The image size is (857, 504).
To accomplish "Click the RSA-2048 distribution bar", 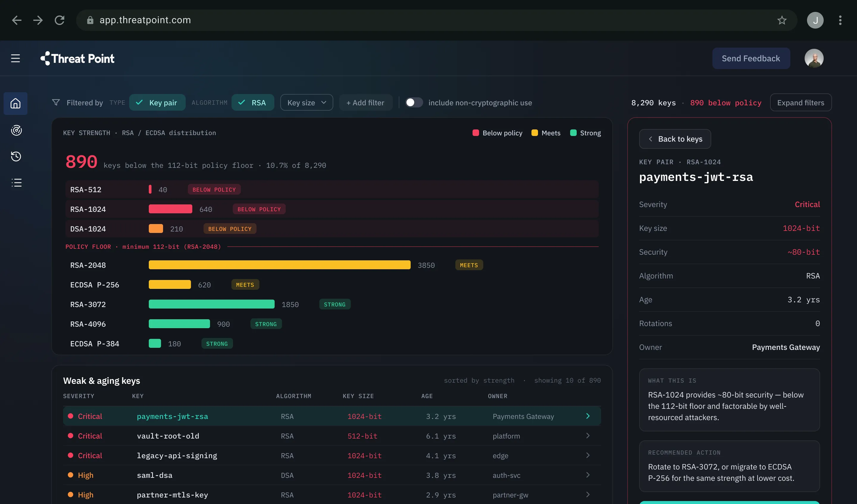I will (279, 265).
